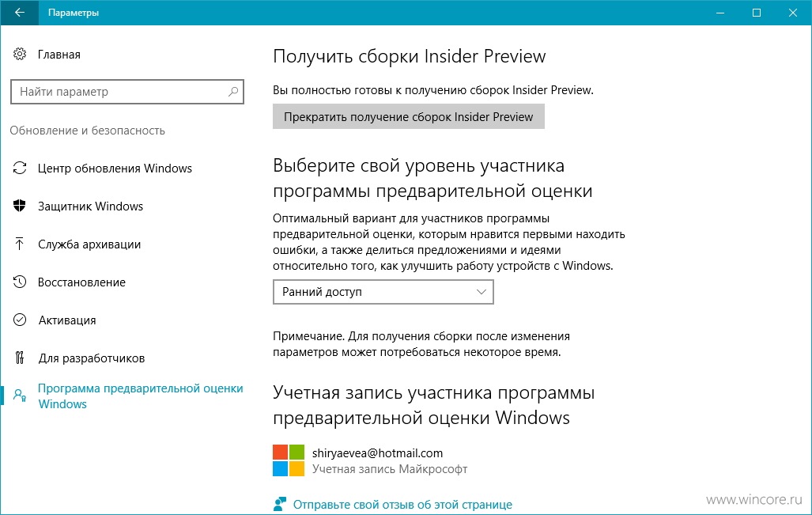Click the Параметры window title
The height and width of the screenshot is (515, 812).
coord(74,13)
